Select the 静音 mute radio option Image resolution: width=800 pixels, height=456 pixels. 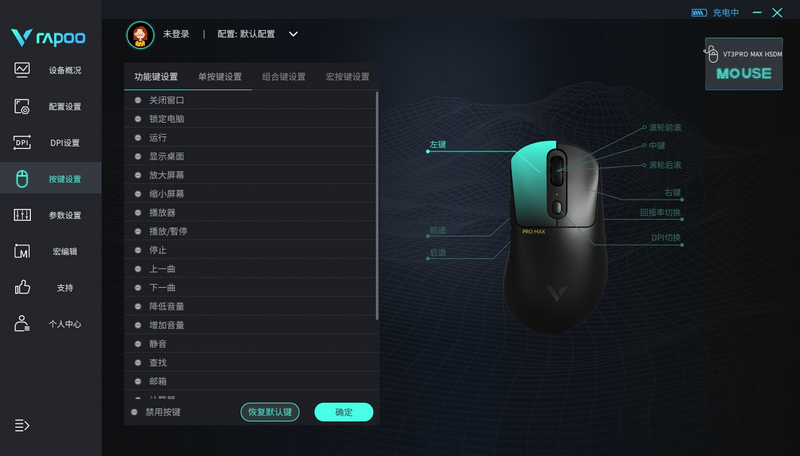[138, 344]
